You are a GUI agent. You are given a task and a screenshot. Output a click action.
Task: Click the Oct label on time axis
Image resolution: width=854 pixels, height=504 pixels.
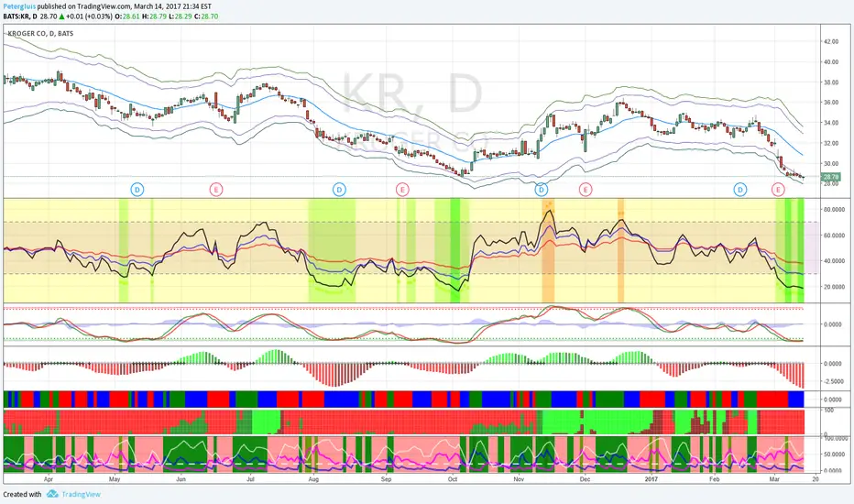click(x=453, y=479)
